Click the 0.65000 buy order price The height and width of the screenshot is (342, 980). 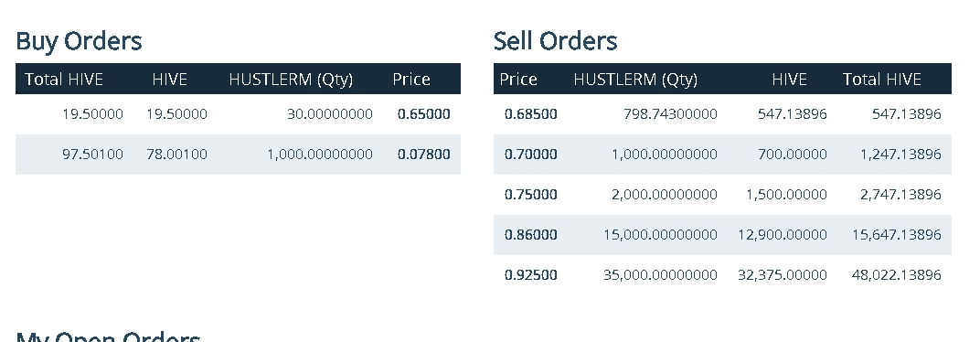[x=424, y=113]
